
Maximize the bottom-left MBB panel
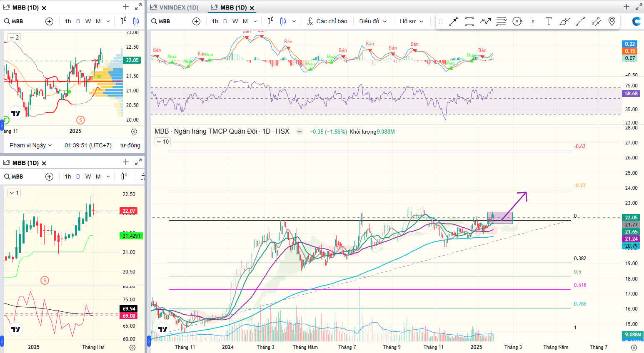138,162
